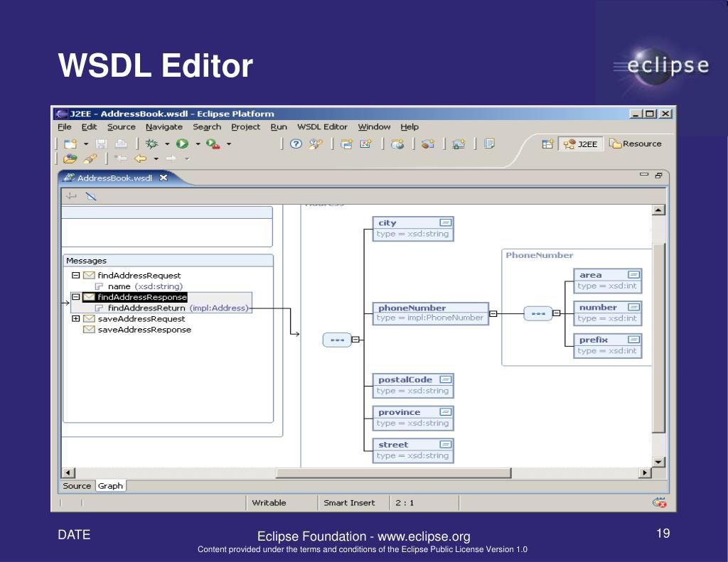Collapse the phoneNumber element expander
Viewport: 728px width, 562px height.
click(493, 314)
